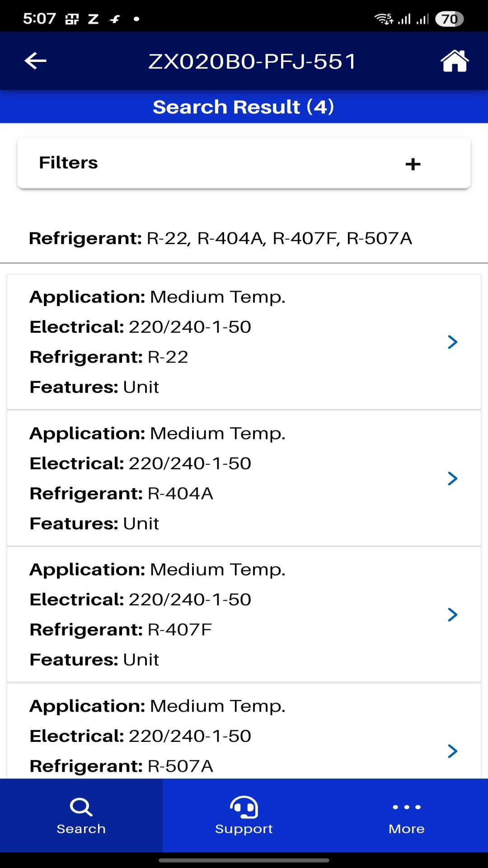The height and width of the screenshot is (868, 488).
Task: Tap the ZX020B0-PFJ-551 title
Action: 253,61
